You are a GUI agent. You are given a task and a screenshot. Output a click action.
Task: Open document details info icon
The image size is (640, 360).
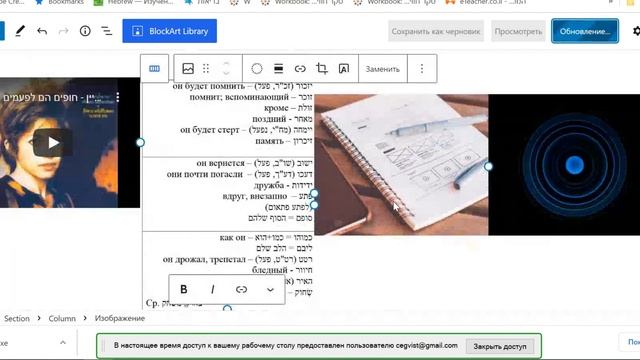pos(85,31)
